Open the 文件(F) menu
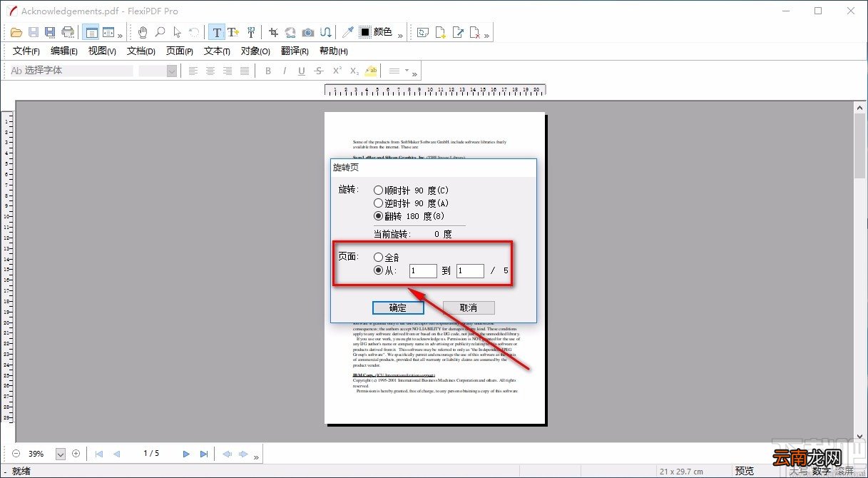 26,51
